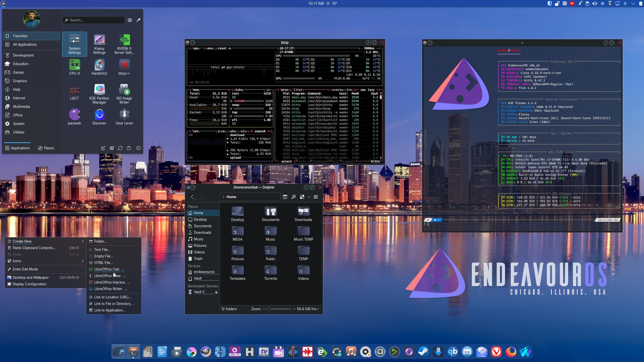644x362 pixels.
Task: Open NVIDIA X Server Settings
Action: point(124,44)
